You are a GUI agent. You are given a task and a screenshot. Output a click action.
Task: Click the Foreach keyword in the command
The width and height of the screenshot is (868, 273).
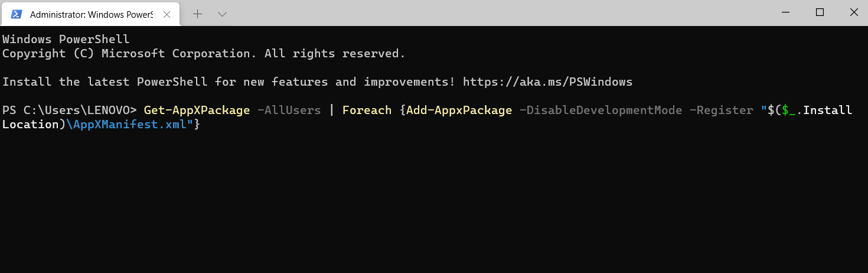367,110
